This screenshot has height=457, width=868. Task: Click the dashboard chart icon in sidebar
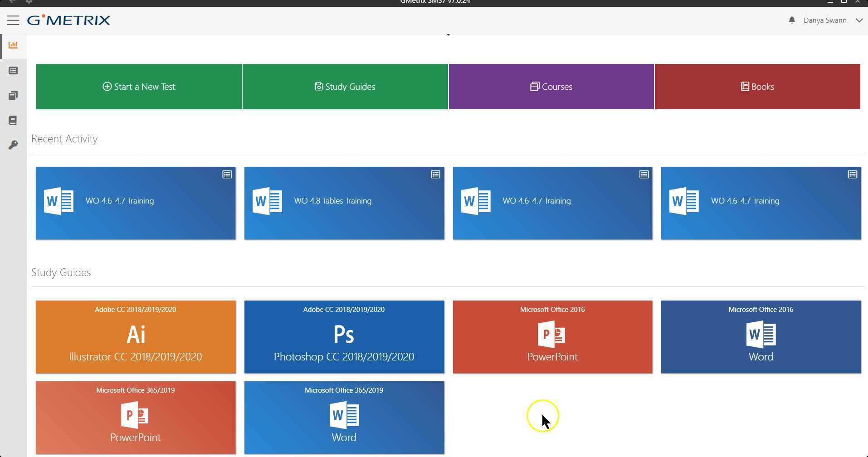[13, 45]
